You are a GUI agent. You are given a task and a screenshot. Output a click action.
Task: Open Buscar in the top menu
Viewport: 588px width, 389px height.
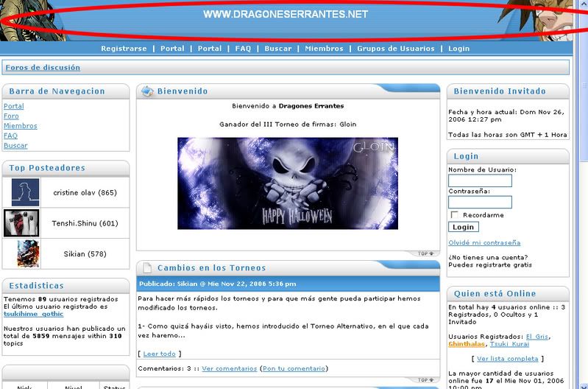coord(278,49)
